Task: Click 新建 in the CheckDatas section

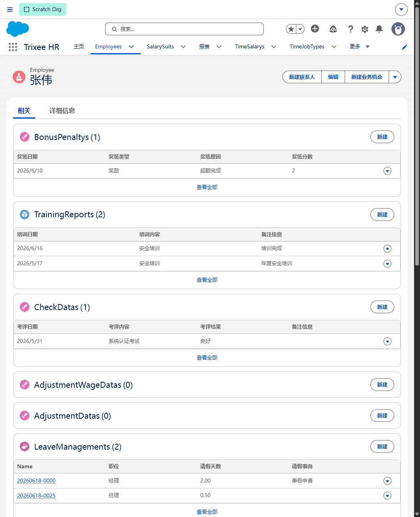Action: 382,307
